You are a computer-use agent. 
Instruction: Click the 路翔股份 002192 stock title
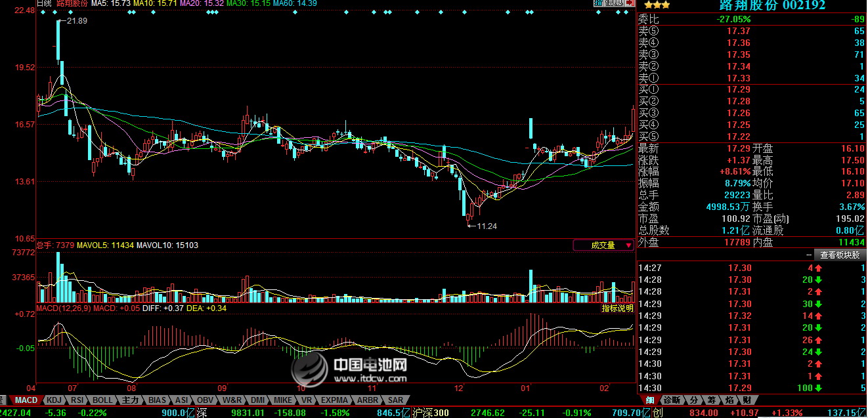(772, 5)
